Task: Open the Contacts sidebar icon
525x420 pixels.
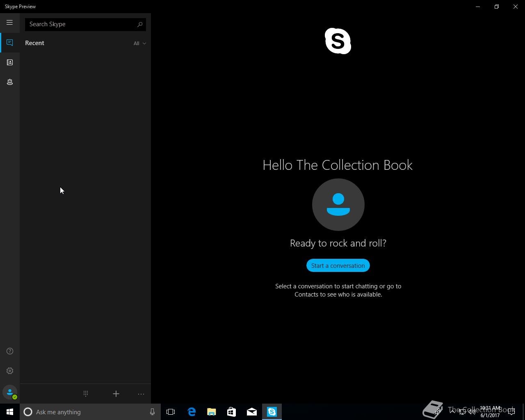Action: click(10, 62)
